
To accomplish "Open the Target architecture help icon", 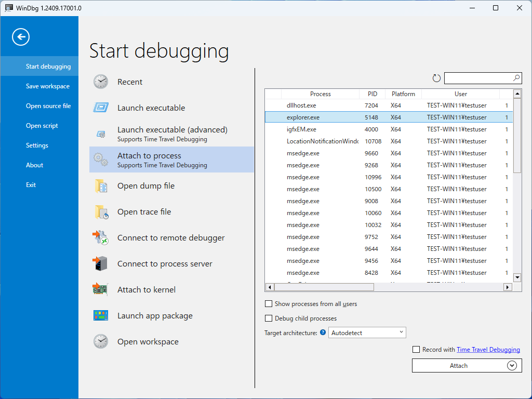I will pyautogui.click(x=323, y=332).
